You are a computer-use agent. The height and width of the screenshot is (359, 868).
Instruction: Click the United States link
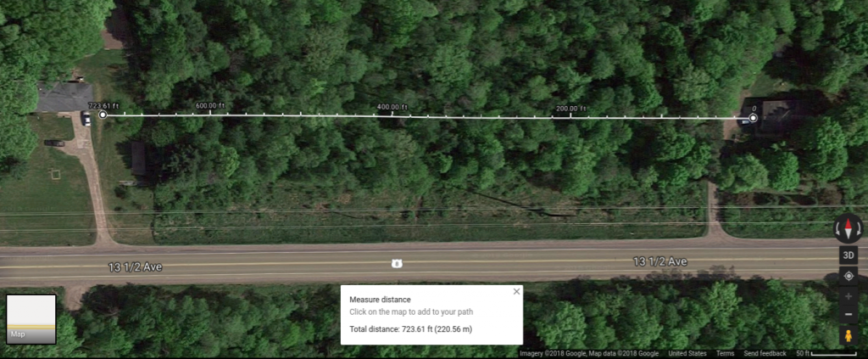click(x=687, y=353)
